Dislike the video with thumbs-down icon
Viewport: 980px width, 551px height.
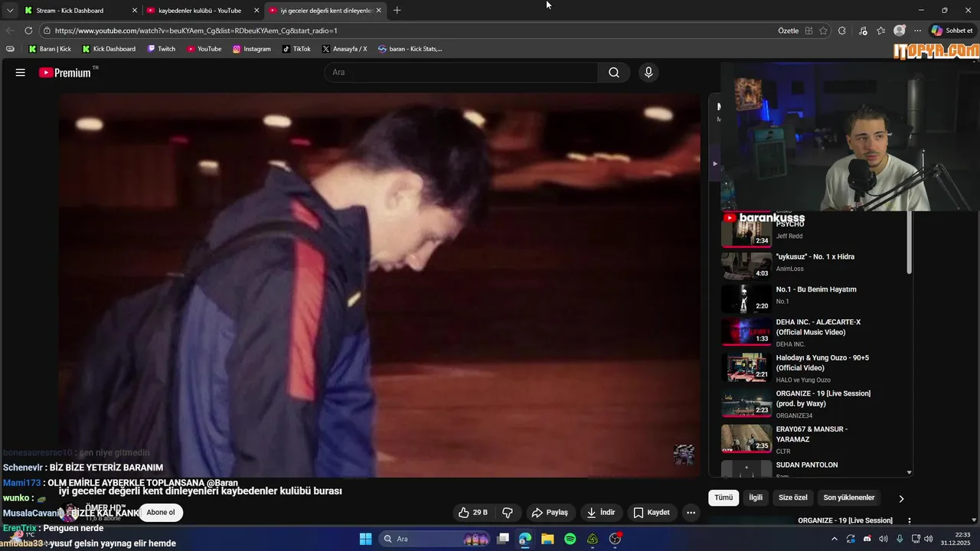pos(508,513)
